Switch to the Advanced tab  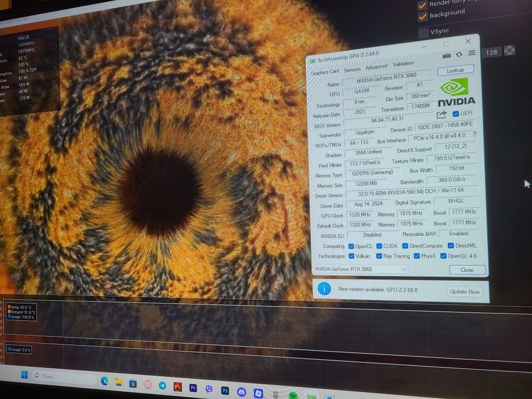click(x=376, y=67)
